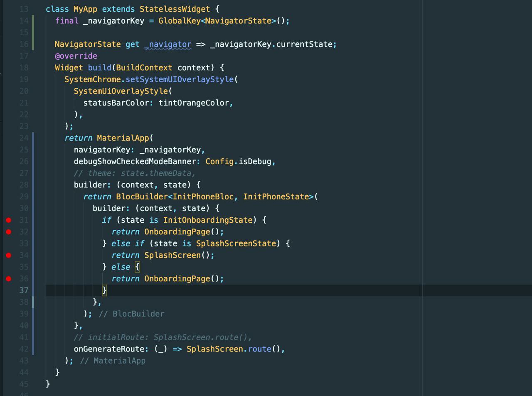The width and height of the screenshot is (532, 396).
Task: Click the highlighted opening brace after else
Action: (137, 267)
